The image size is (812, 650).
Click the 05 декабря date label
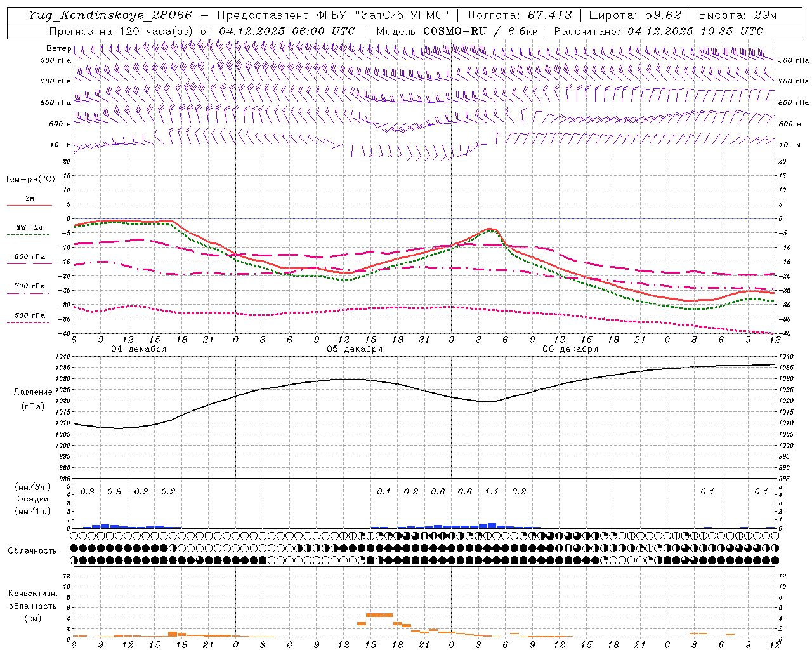pos(355,349)
